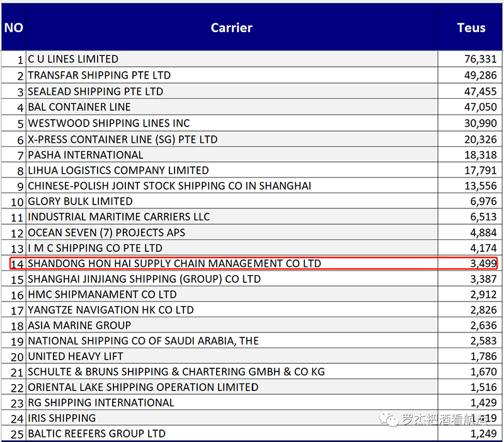The width and height of the screenshot is (504, 442).
Task: Select row number 14 cell
Action: (x=13, y=263)
